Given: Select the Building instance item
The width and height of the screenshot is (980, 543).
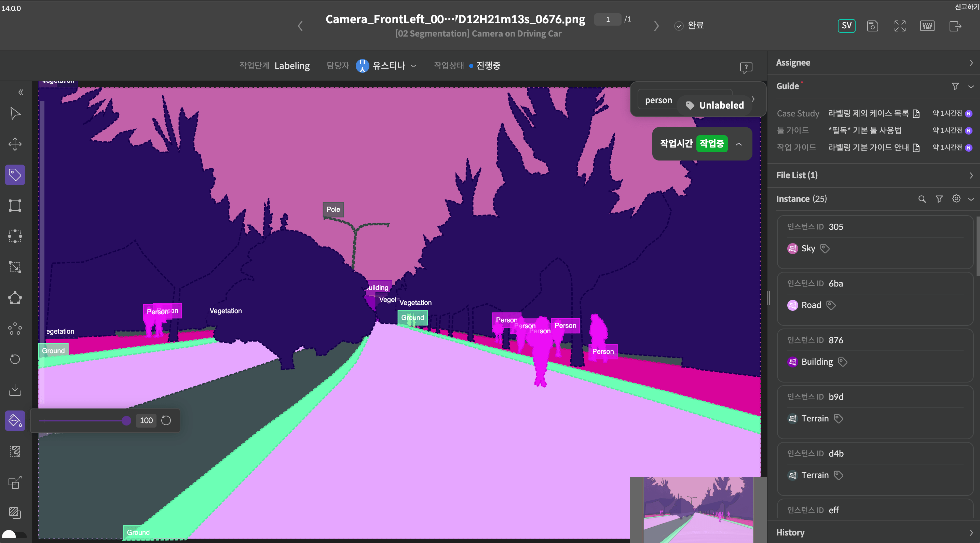Looking at the screenshot, I should click(817, 362).
